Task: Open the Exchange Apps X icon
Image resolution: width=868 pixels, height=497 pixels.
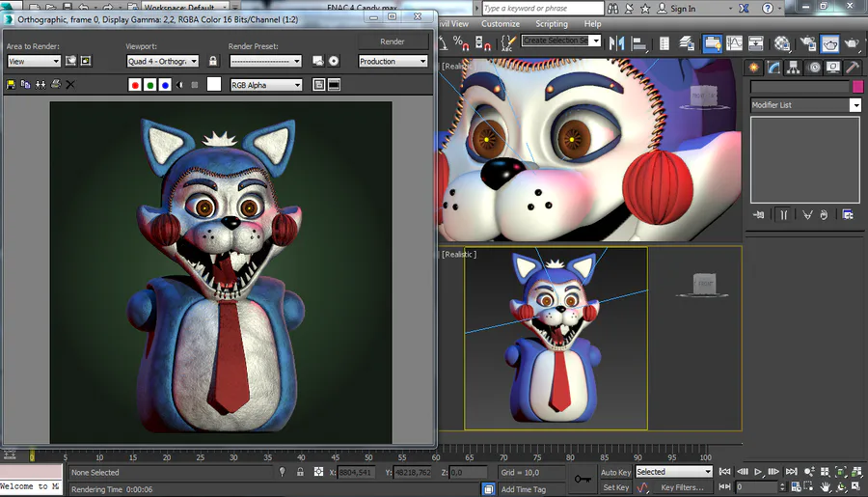Action: click(744, 9)
